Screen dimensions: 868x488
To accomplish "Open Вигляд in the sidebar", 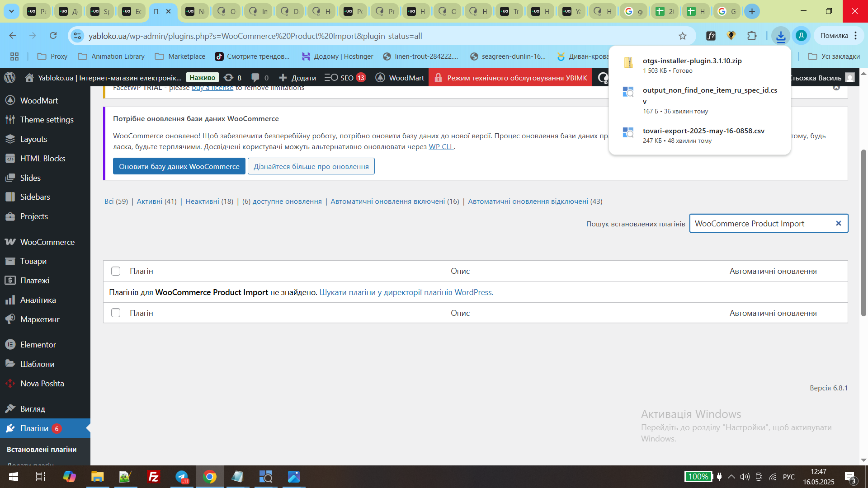I will point(33,409).
